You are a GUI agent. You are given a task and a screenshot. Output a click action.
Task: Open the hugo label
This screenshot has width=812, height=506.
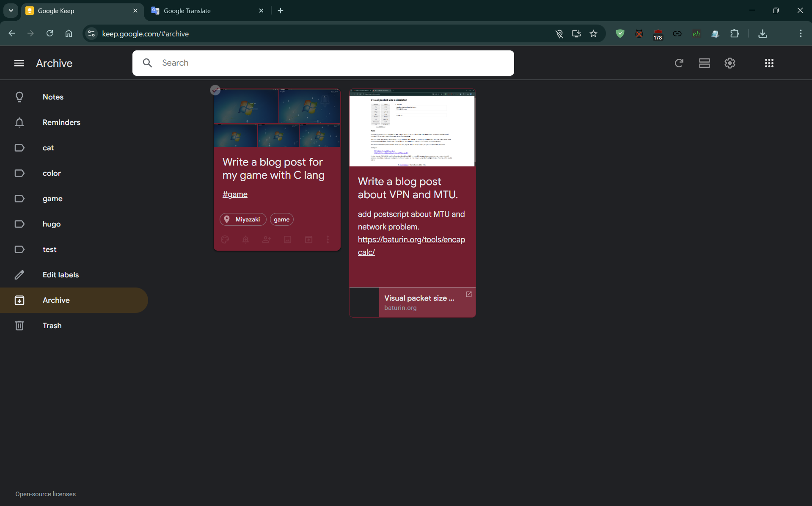click(x=52, y=224)
